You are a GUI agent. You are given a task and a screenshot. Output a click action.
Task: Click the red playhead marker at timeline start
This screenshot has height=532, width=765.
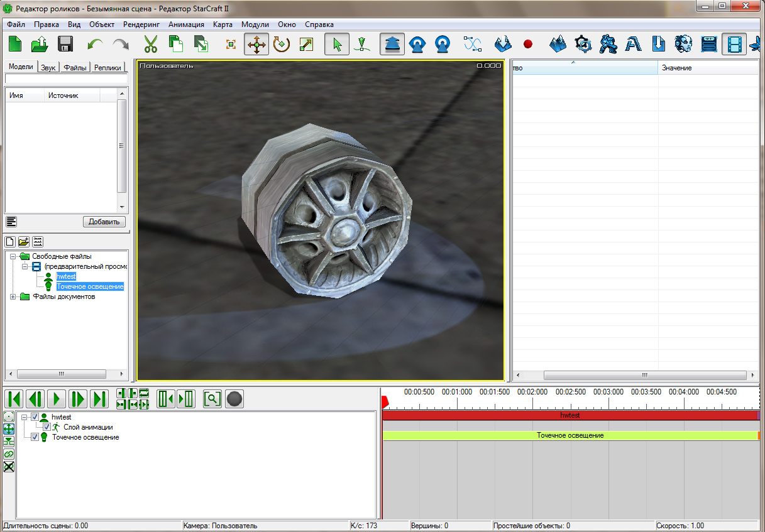point(385,401)
